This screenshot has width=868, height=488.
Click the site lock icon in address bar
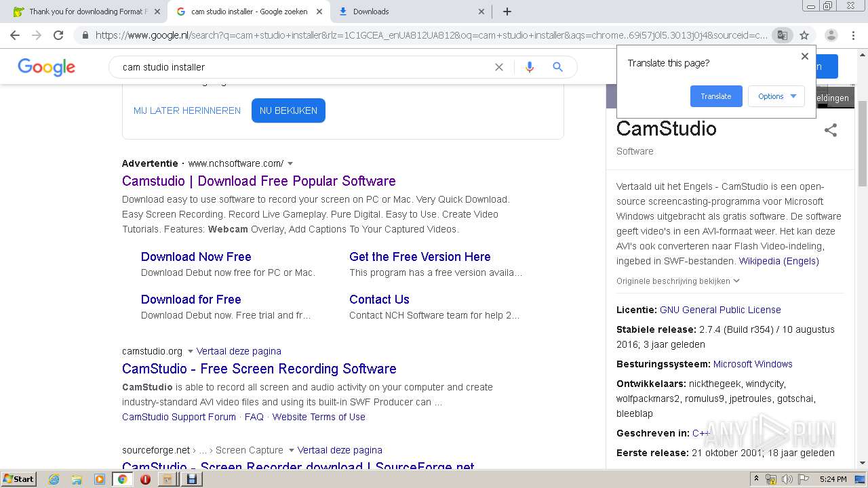[85, 35]
